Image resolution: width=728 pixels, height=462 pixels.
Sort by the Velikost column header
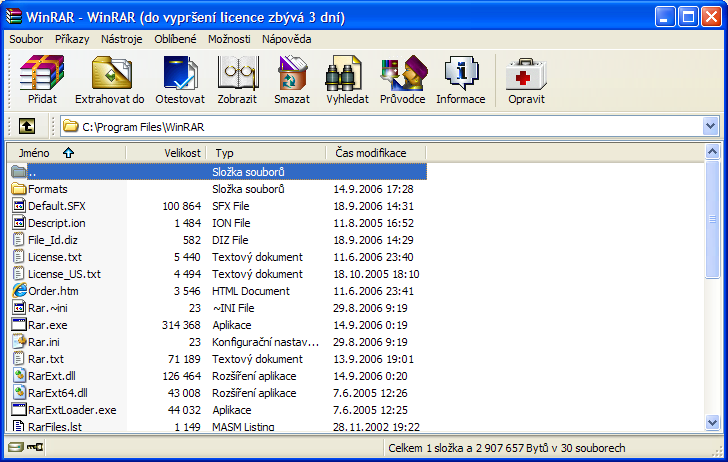(165, 153)
